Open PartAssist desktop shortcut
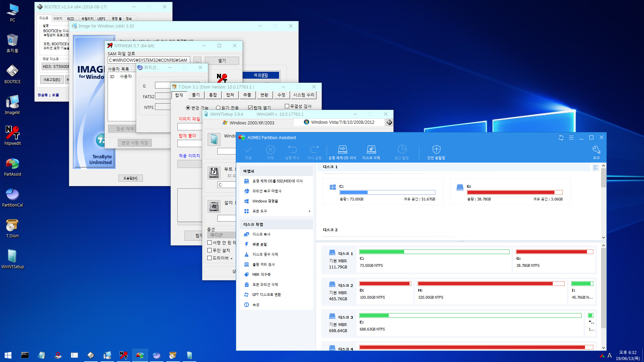This screenshot has height=362, width=644. (x=12, y=167)
